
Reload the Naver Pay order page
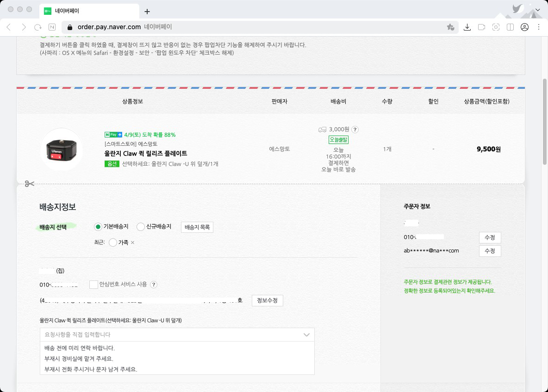click(x=38, y=27)
